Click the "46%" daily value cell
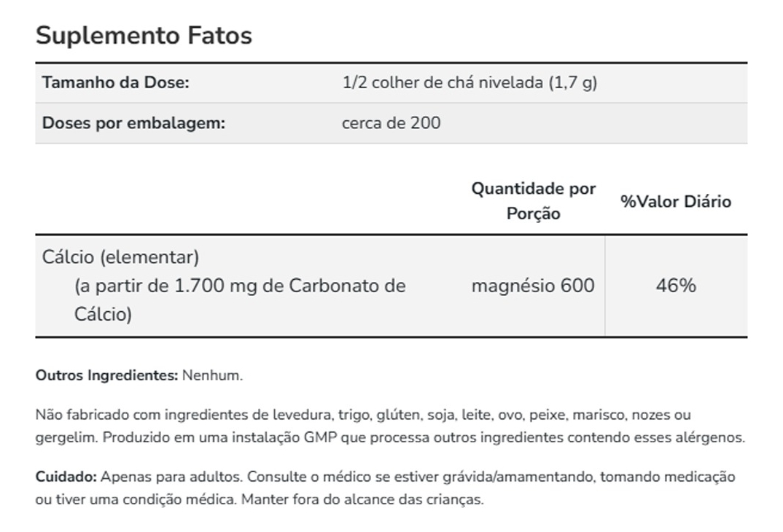783x532 pixels. [x=676, y=286]
